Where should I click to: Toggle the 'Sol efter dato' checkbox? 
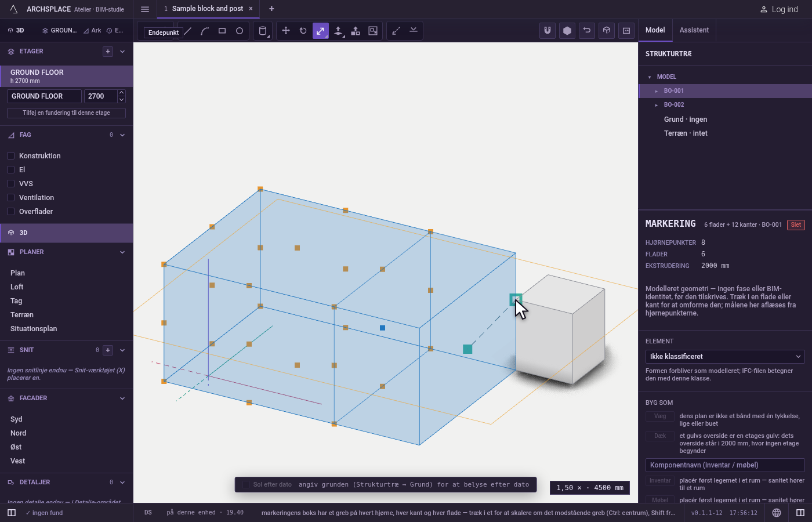click(246, 484)
